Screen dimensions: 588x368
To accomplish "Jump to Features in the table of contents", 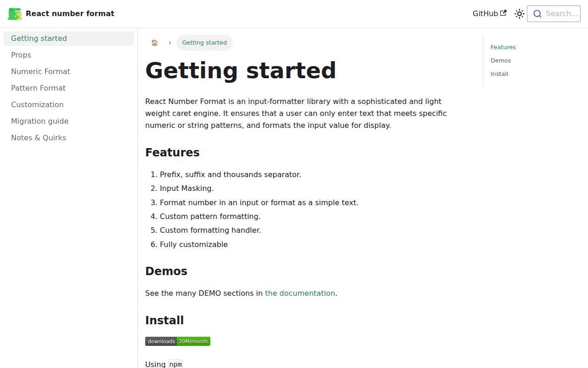I will [503, 47].
